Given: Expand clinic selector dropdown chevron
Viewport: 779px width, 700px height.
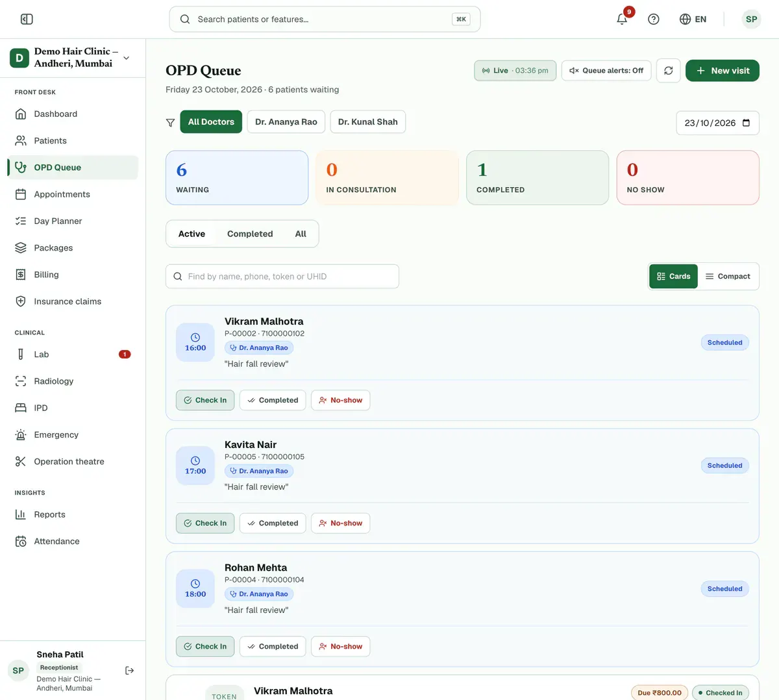Looking at the screenshot, I should [127, 58].
